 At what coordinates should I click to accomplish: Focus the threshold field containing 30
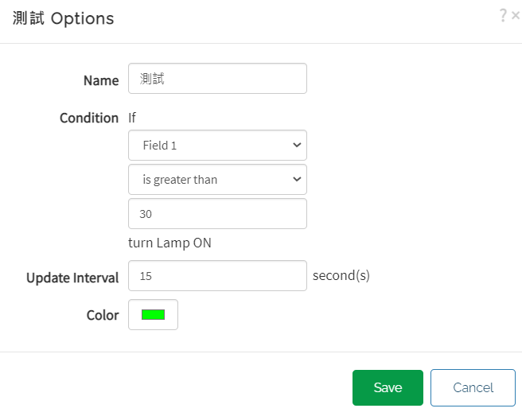217,214
